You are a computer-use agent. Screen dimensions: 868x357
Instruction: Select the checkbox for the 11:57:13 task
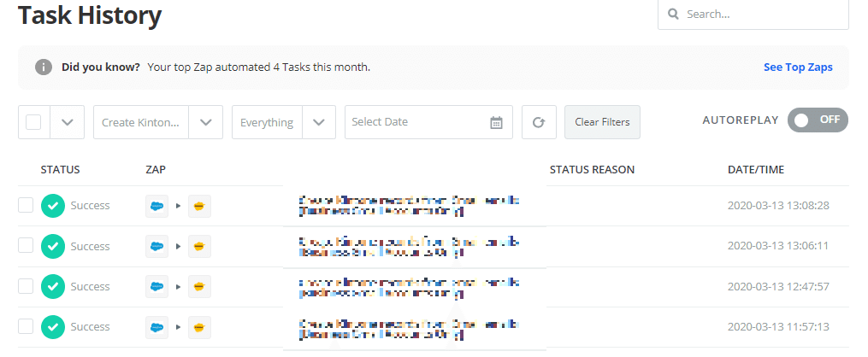[26, 325]
